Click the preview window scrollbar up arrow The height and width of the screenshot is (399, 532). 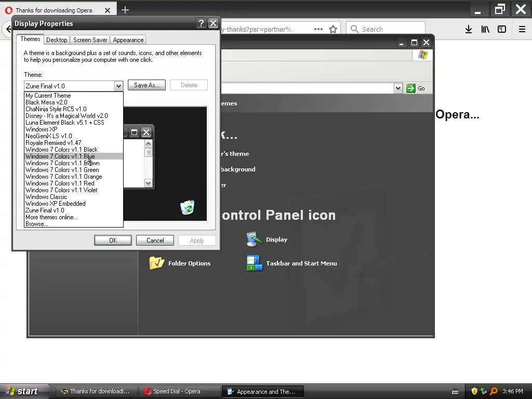point(148,144)
